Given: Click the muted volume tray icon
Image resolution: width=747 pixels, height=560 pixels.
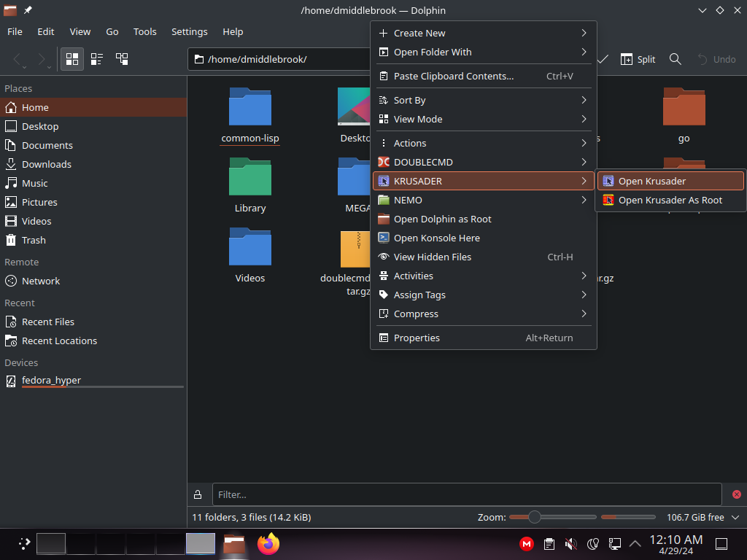Looking at the screenshot, I should tap(570, 543).
